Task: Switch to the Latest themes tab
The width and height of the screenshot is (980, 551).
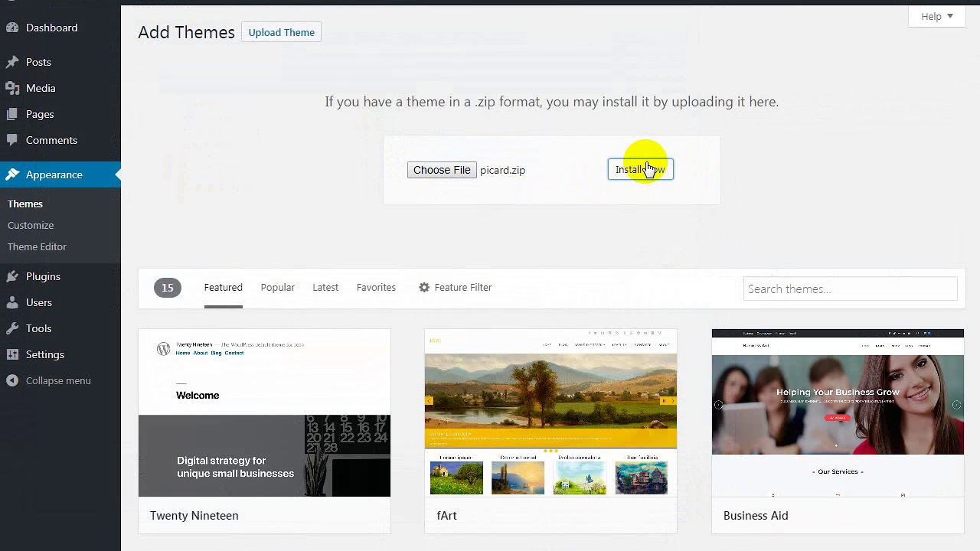Action: pos(325,288)
